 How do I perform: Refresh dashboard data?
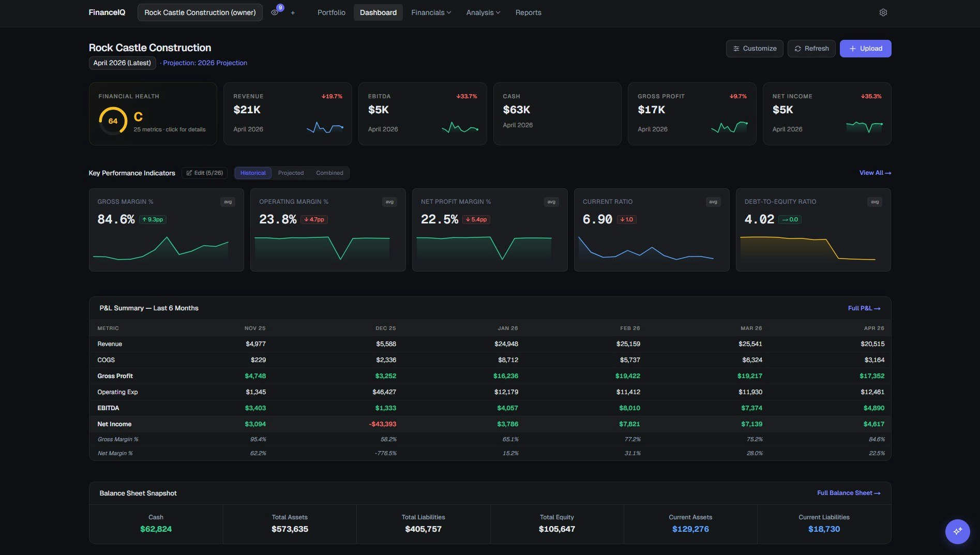click(x=811, y=48)
